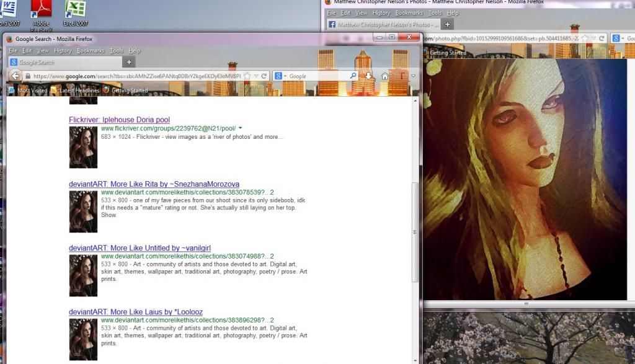The width and height of the screenshot is (635, 364).
Task: Click the snippet starting 'one of my fave pieces'
Action: 203,207
